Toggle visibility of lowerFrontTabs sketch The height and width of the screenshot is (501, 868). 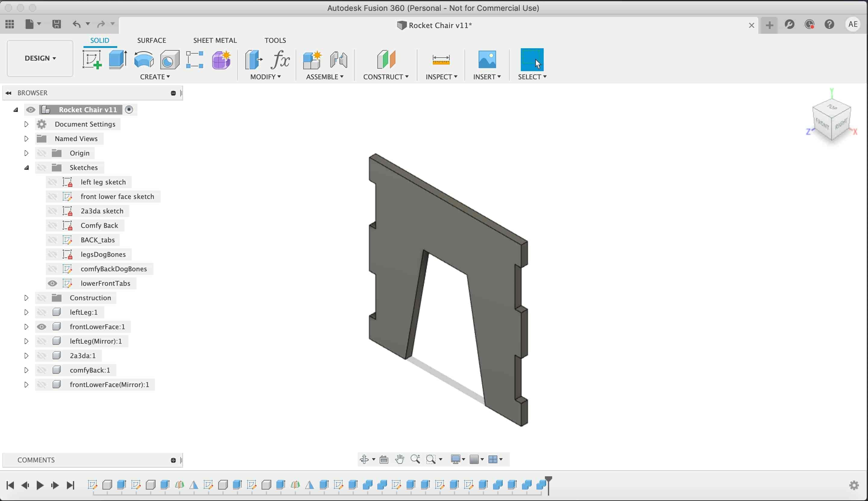pyautogui.click(x=52, y=283)
